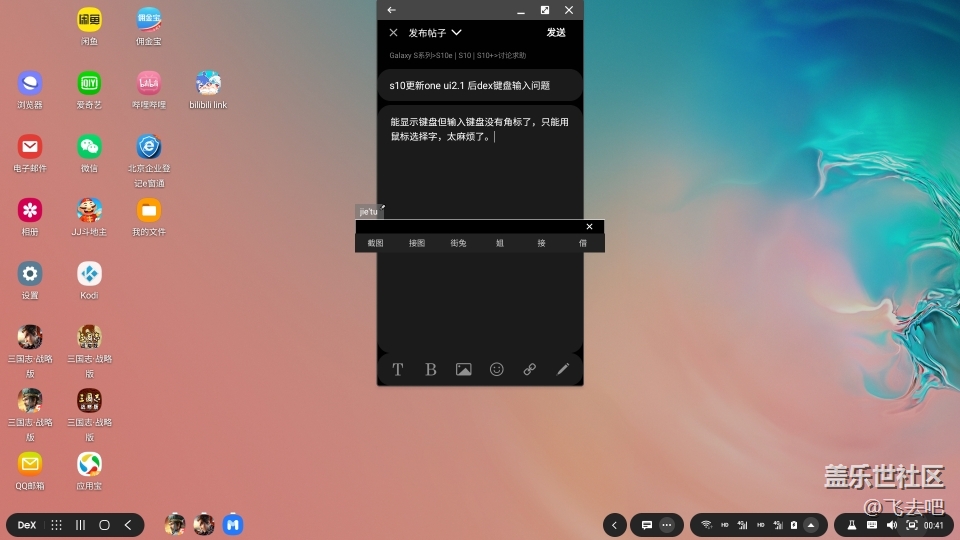This screenshot has width=960, height=540.
Task: Select the pen drawing icon in the editor
Action: pos(563,369)
